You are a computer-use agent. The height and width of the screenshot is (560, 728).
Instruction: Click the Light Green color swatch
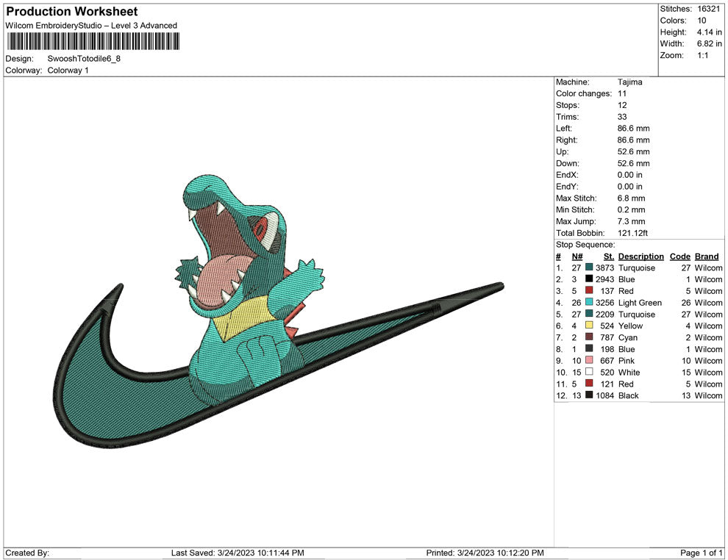[x=589, y=302]
